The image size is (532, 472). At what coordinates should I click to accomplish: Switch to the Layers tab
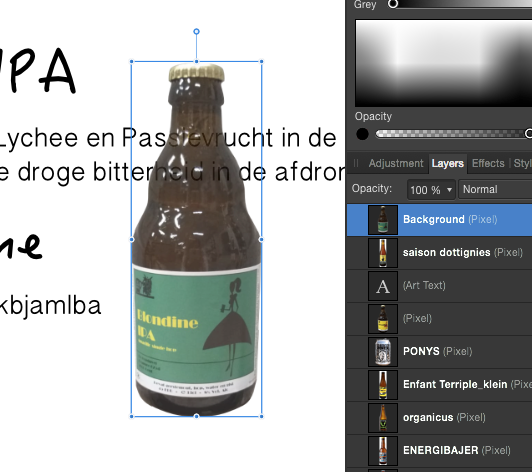click(448, 164)
